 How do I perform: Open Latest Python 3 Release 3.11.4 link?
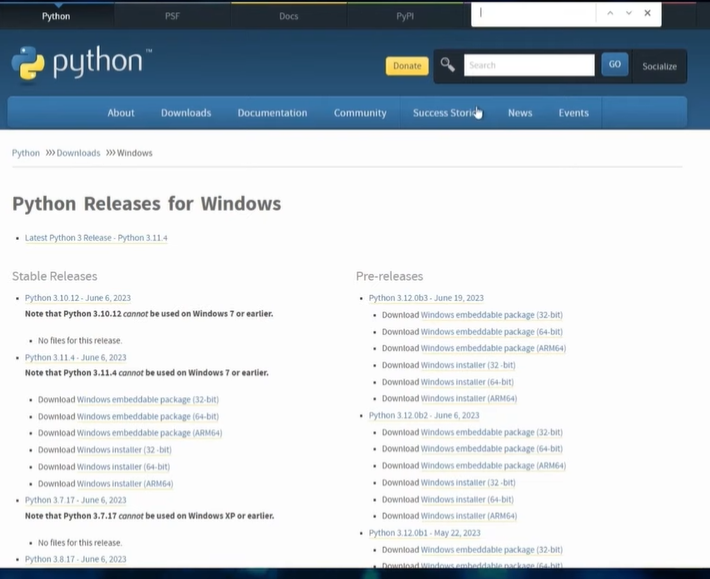[96, 238]
